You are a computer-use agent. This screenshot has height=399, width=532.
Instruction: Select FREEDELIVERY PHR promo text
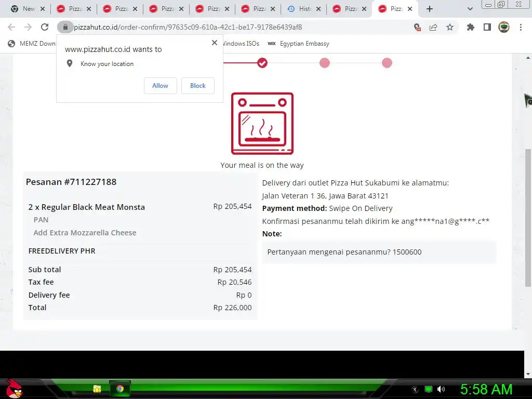(62, 251)
